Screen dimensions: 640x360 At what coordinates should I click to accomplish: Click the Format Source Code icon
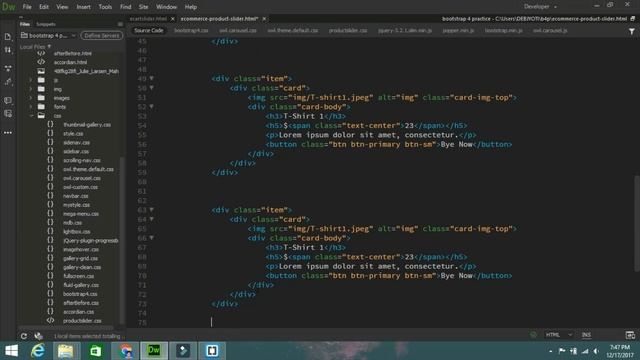(7, 82)
